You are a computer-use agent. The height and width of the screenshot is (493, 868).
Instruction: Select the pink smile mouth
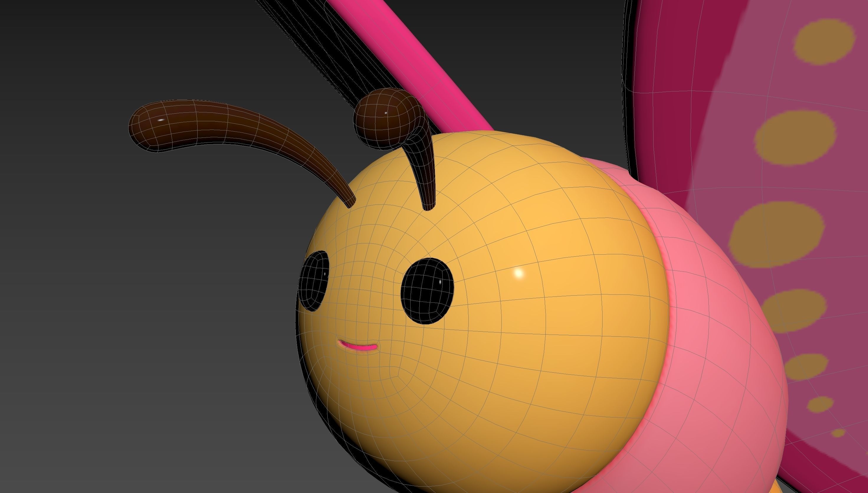(x=357, y=346)
